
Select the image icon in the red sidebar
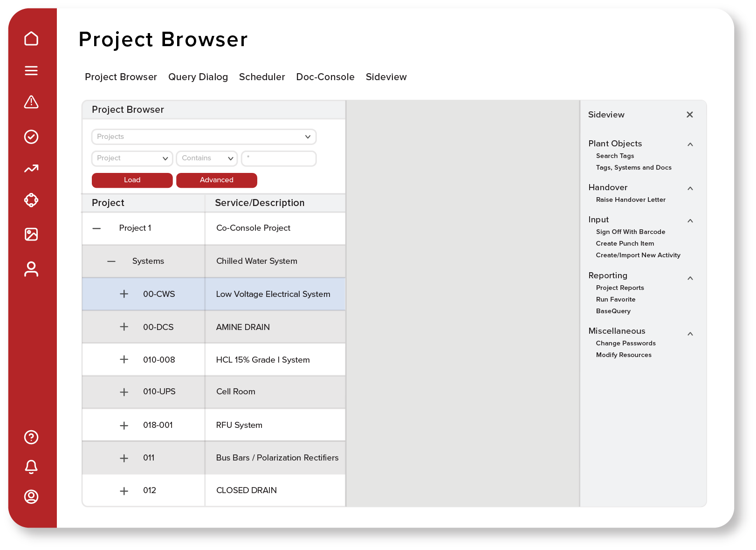[31, 234]
